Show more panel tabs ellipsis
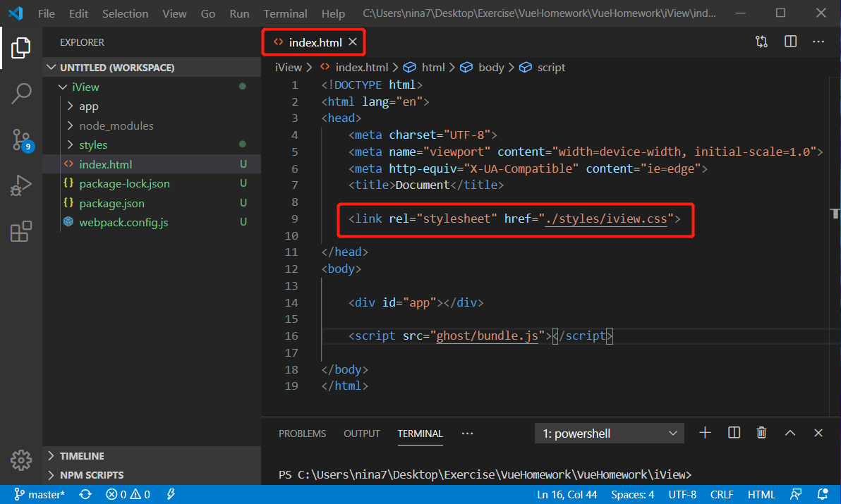The image size is (841, 504). click(x=467, y=434)
